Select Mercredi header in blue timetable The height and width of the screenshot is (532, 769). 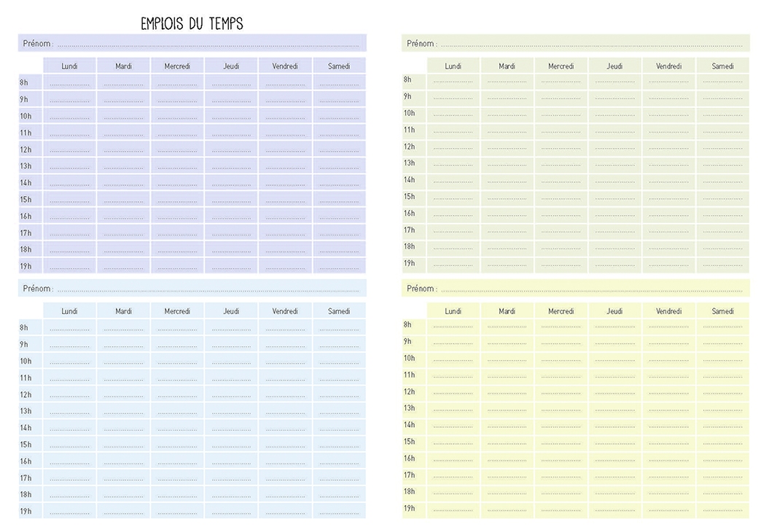[x=177, y=311]
